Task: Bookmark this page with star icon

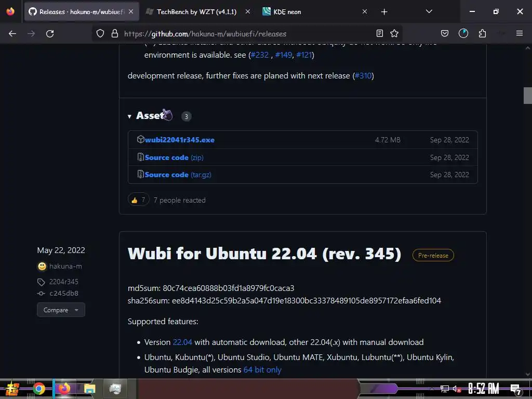Action: point(394,33)
